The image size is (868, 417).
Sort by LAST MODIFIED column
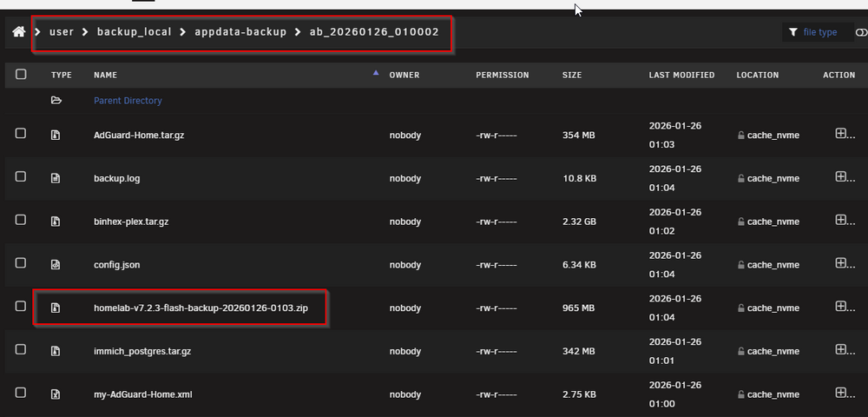pyautogui.click(x=681, y=75)
